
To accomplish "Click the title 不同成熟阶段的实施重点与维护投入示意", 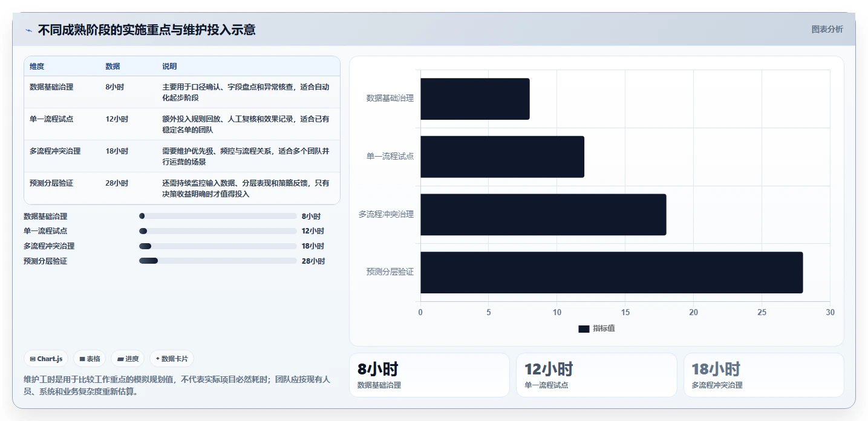I will (x=146, y=30).
